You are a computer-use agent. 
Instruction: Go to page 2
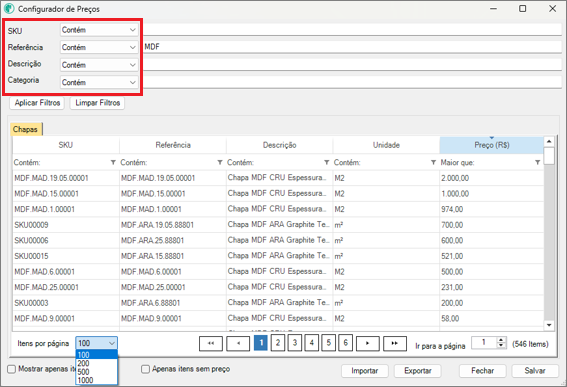(278, 343)
